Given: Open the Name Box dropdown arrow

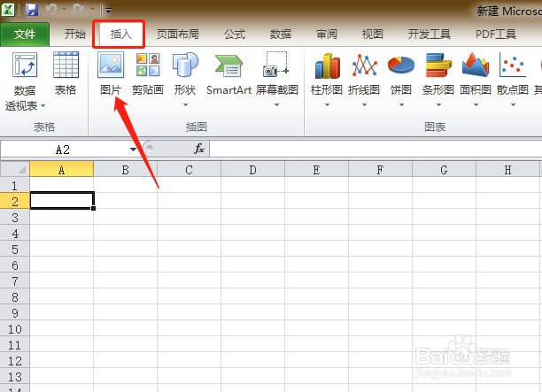Looking at the screenshot, I should [x=133, y=150].
